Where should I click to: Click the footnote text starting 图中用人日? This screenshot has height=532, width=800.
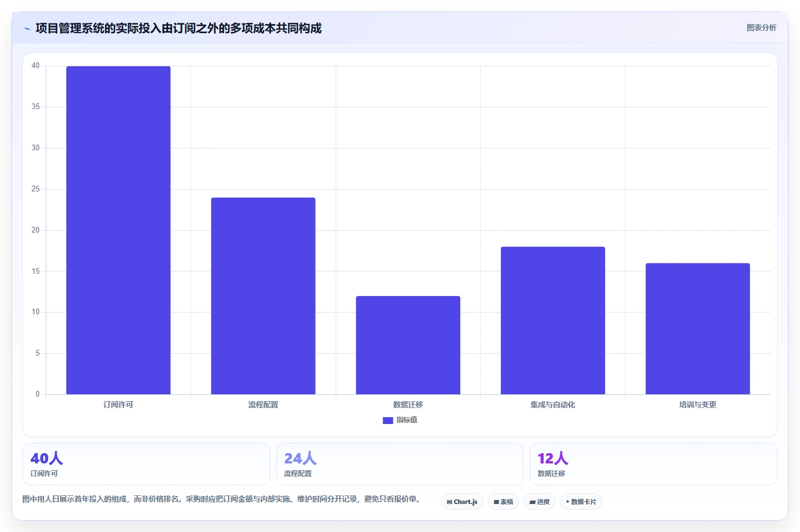point(223,499)
